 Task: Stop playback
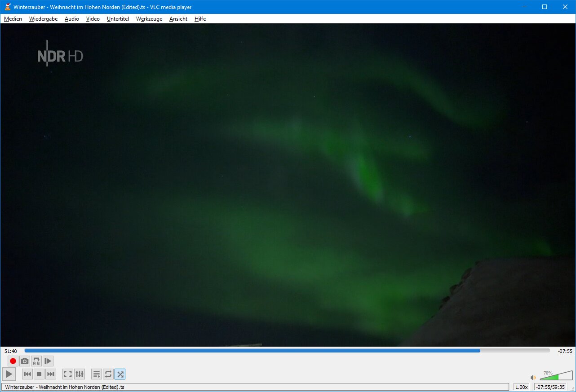[x=39, y=374]
